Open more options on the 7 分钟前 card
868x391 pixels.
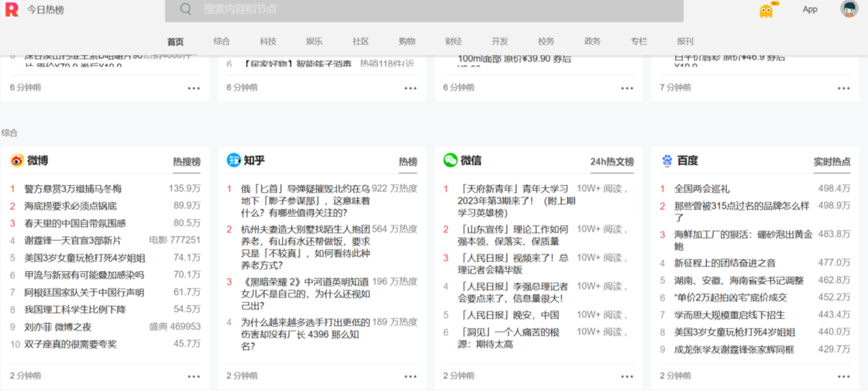[x=844, y=88]
